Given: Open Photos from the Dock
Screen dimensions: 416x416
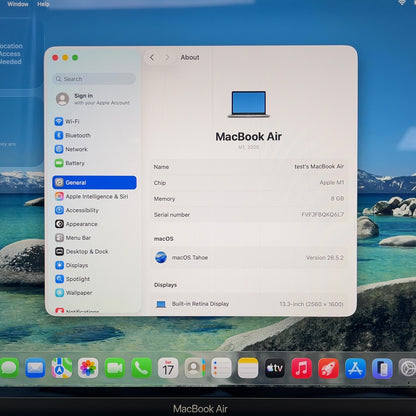Looking at the screenshot, I should click(x=88, y=368).
